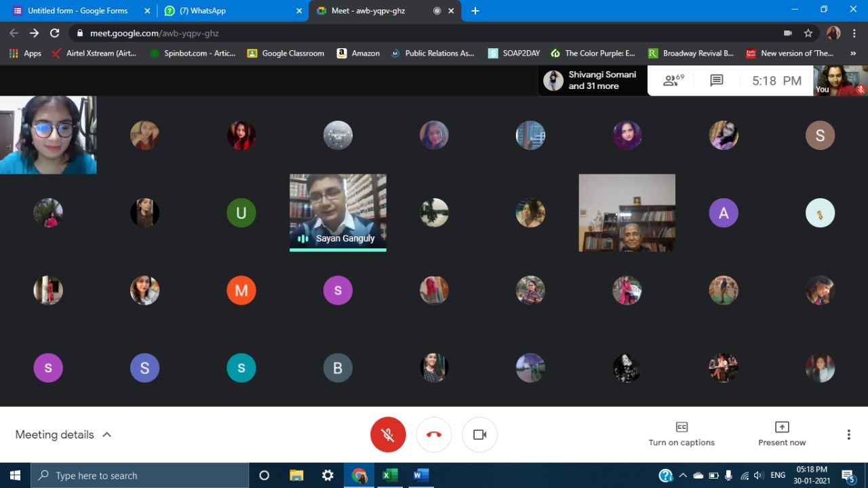Switch to the Untitled form Google Forms tab

(x=77, y=11)
